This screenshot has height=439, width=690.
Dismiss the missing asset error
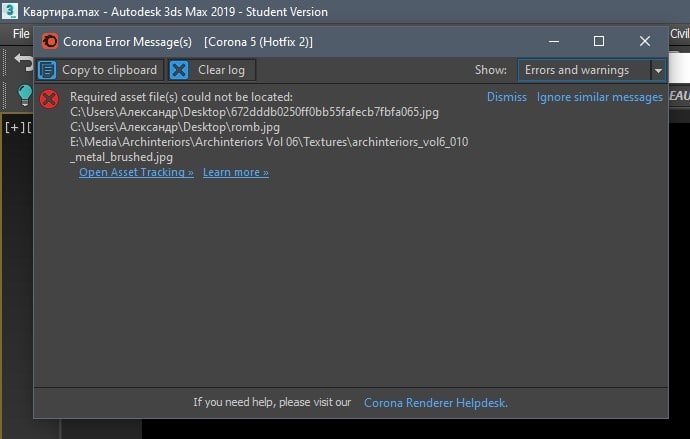506,97
